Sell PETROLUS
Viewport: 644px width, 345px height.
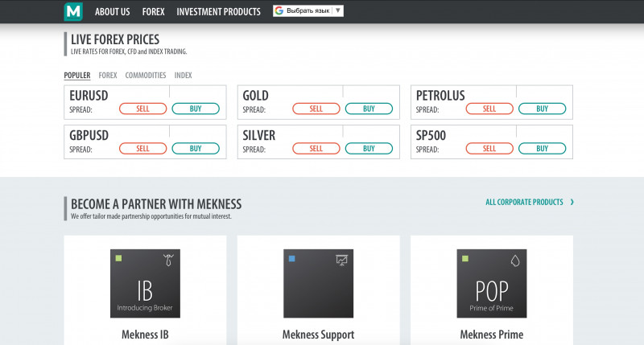pos(489,109)
